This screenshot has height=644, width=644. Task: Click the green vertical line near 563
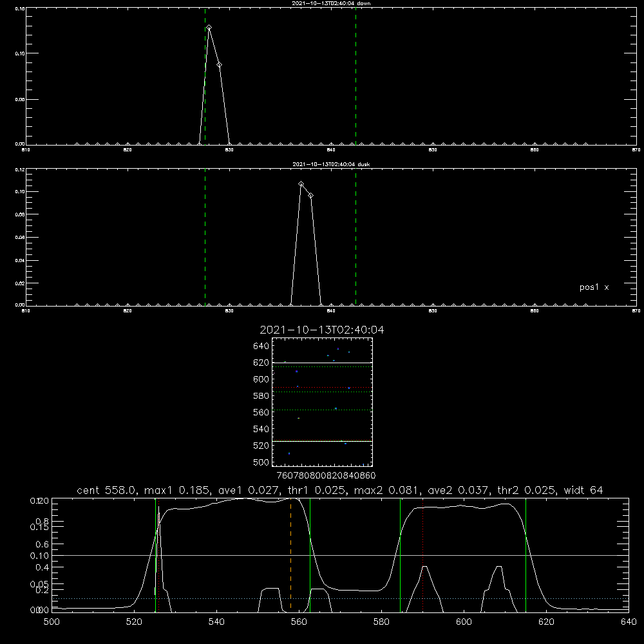coord(310,554)
